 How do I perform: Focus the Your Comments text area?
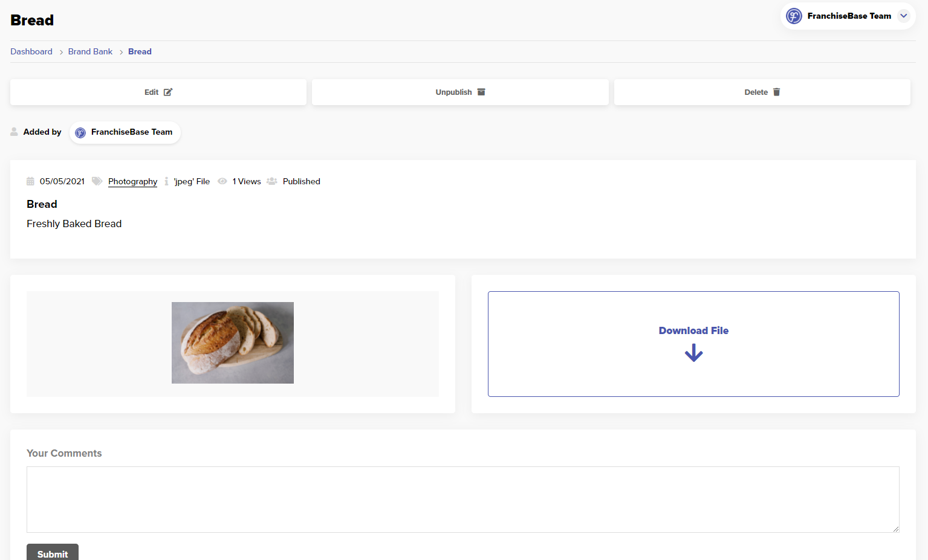pyautogui.click(x=462, y=499)
